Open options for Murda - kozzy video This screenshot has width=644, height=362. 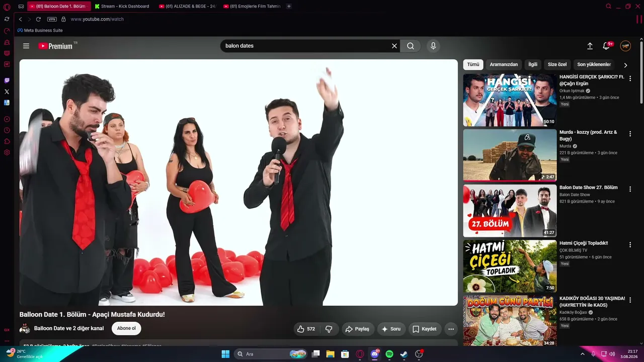point(630,133)
